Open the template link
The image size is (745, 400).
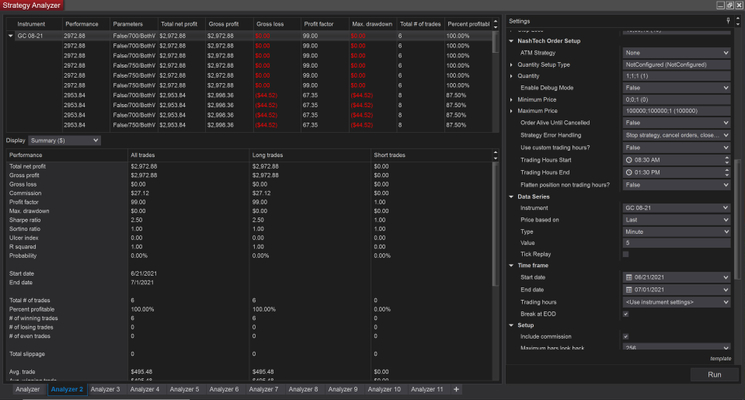click(722, 358)
